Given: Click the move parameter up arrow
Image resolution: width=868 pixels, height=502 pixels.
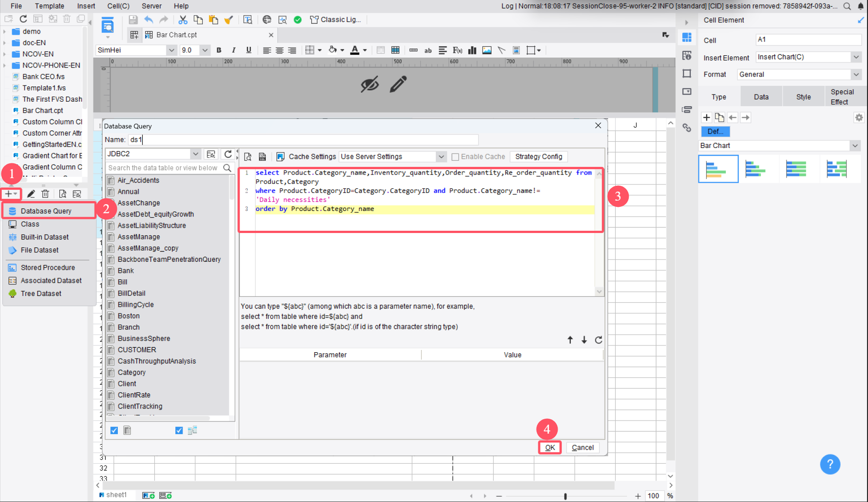Looking at the screenshot, I should pyautogui.click(x=570, y=340).
